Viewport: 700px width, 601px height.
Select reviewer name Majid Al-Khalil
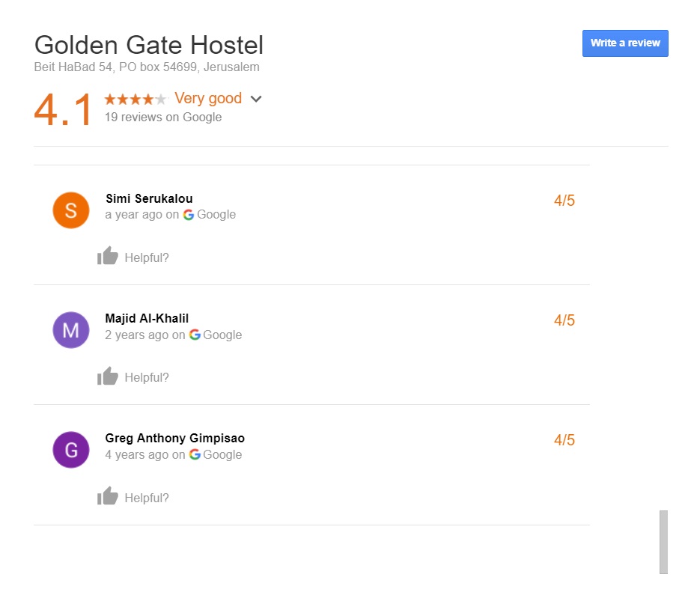(x=147, y=318)
